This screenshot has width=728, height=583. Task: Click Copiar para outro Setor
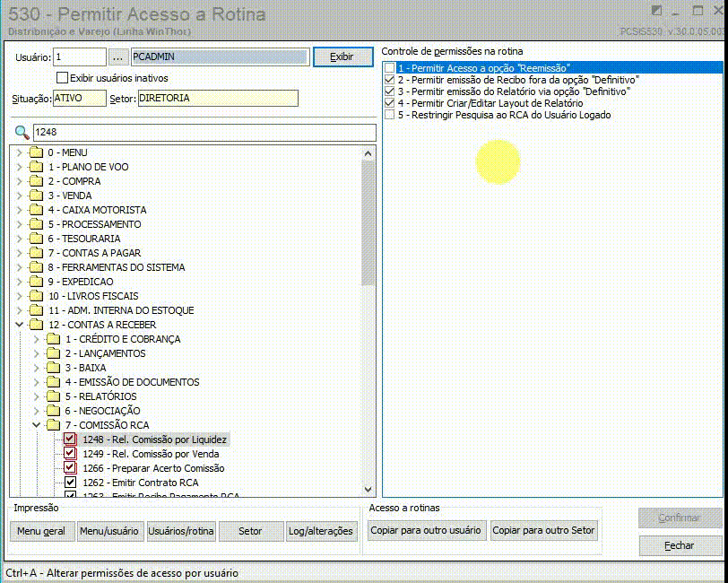543,530
